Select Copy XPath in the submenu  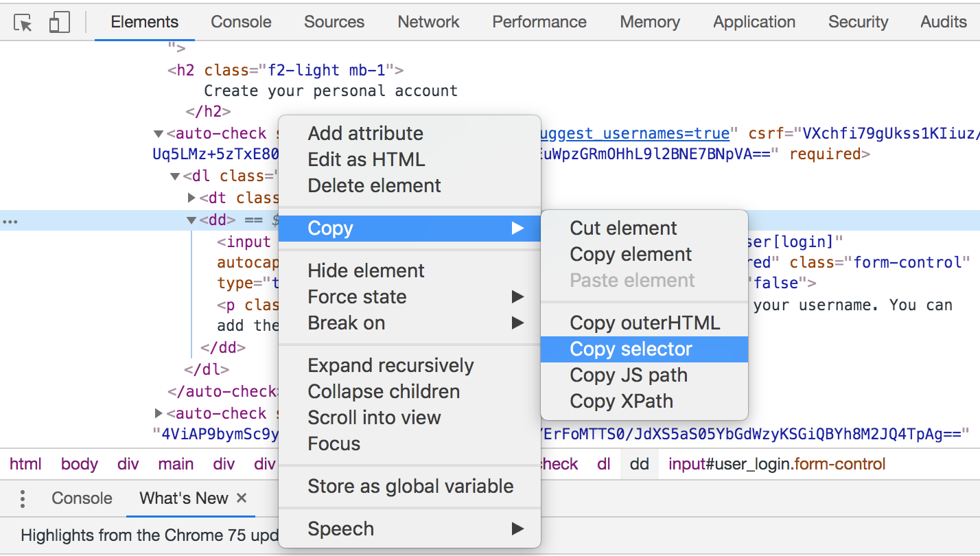click(x=621, y=402)
